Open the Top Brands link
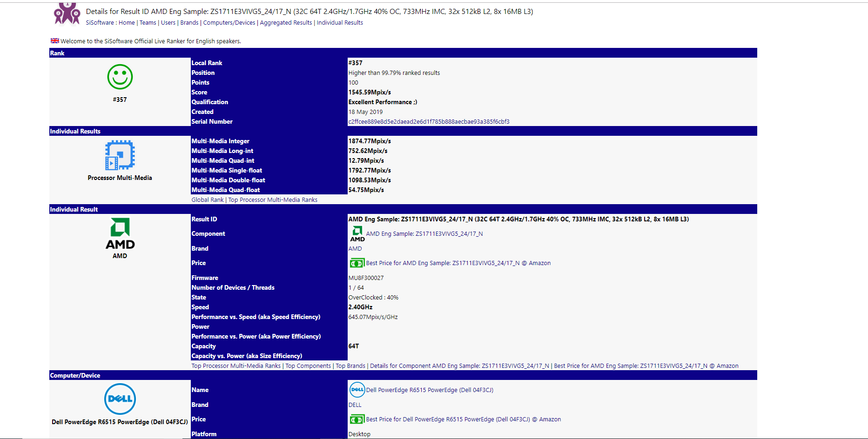This screenshot has width=868, height=439. pyautogui.click(x=350, y=366)
